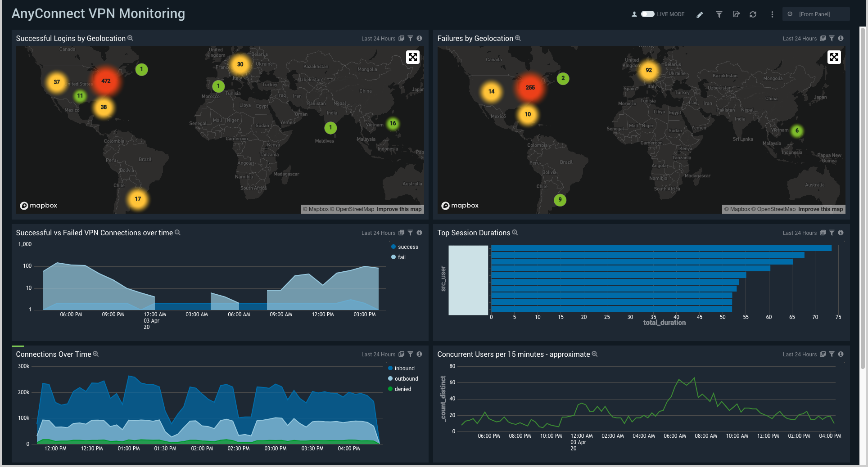
Task: Click the Improve this map link
Action: [399, 209]
